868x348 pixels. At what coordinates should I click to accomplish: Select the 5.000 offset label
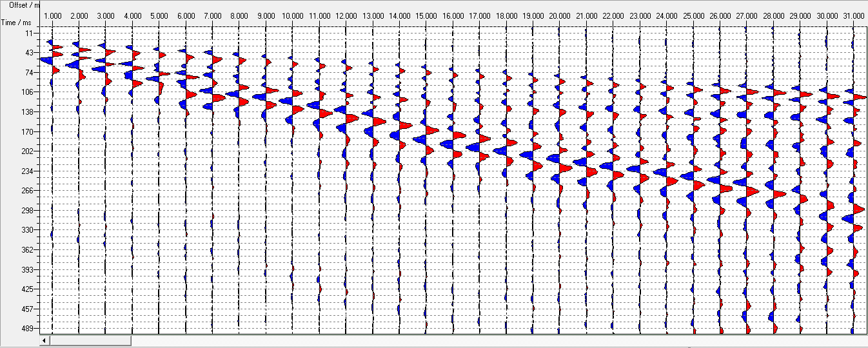coord(159,15)
